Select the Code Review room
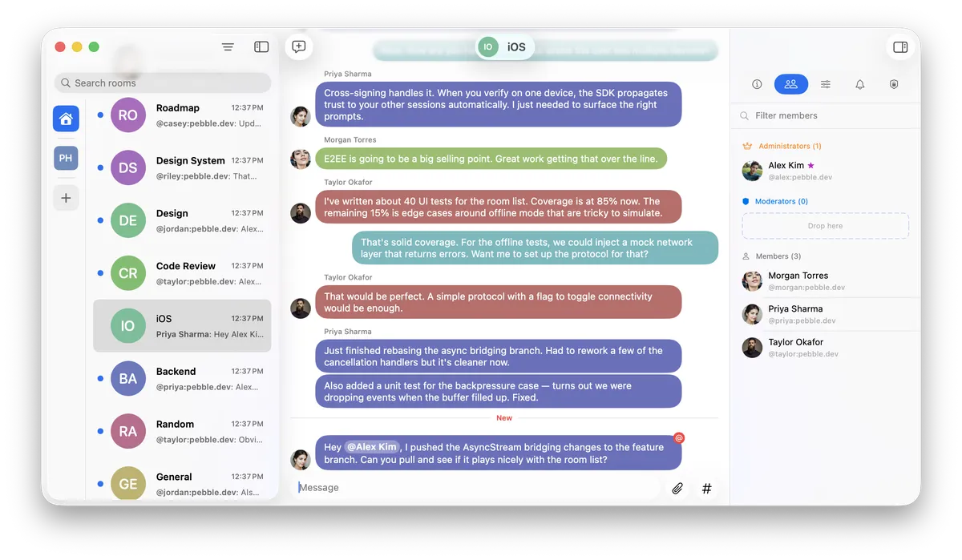The height and width of the screenshot is (560, 962). pyautogui.click(x=182, y=273)
